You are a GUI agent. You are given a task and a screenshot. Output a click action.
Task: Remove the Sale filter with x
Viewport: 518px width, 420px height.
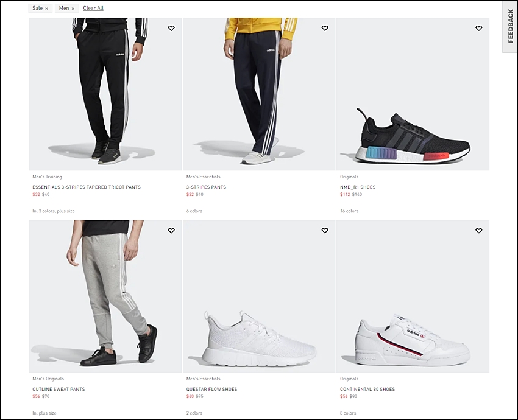pos(46,9)
